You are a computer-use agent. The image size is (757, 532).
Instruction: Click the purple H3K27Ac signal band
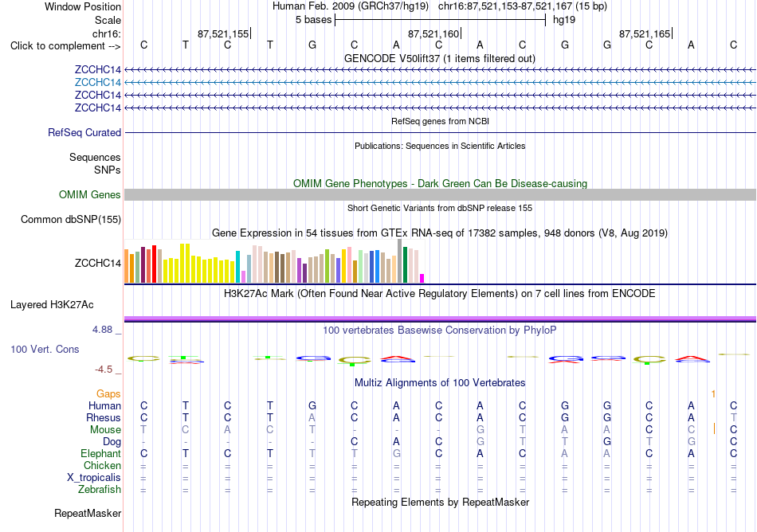tap(440, 319)
